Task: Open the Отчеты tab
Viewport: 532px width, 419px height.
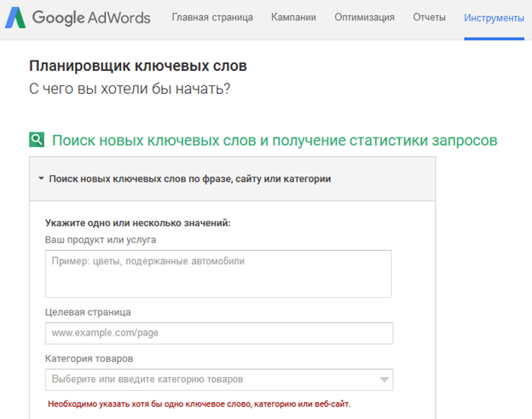Action: click(429, 17)
